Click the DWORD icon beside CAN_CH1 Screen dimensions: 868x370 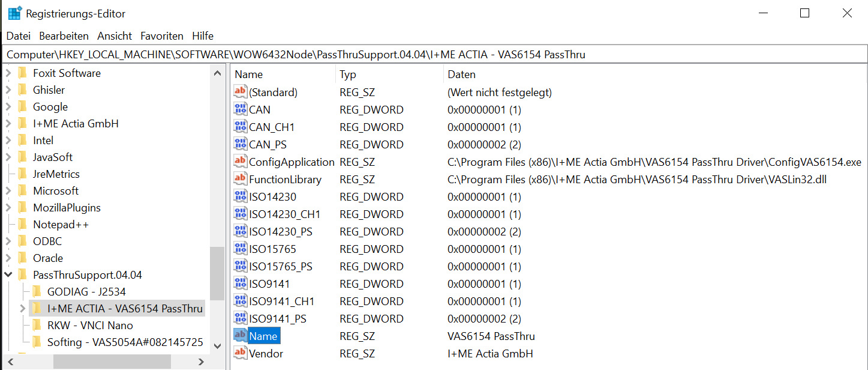pos(241,127)
